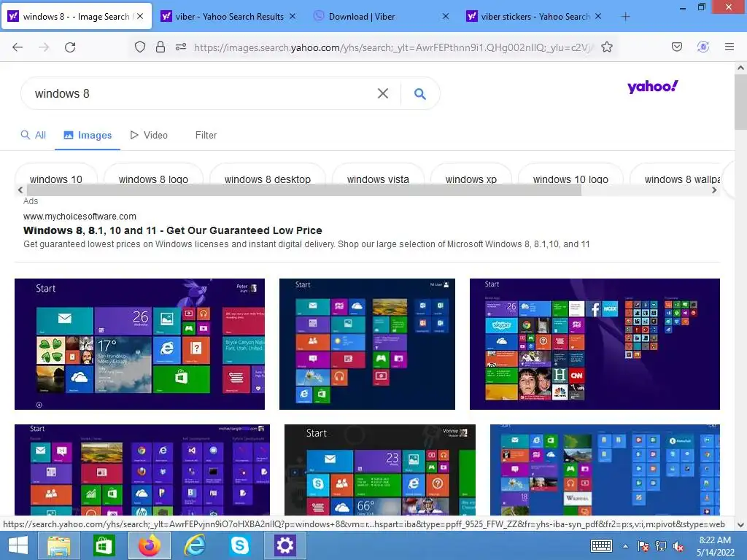Click the windows 8 wallpaper suggestion chip
Viewport: 747px width, 560px height.
tap(676, 179)
